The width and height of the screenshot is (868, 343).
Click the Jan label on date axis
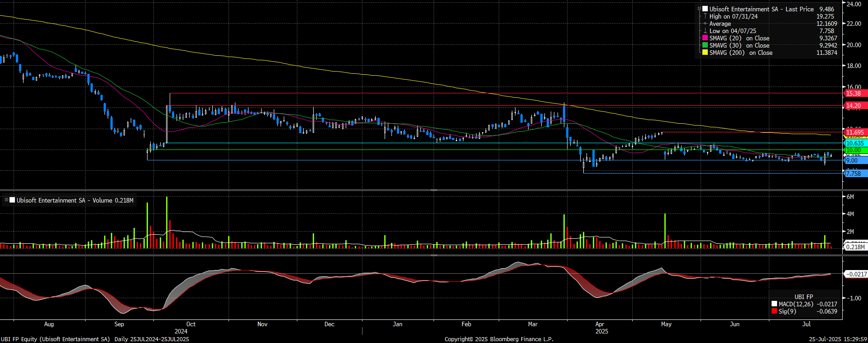tap(397, 324)
